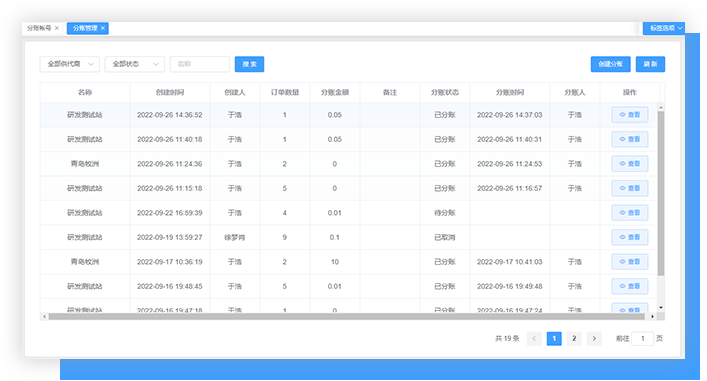Click the 分账状态 column header
The width and height of the screenshot is (707, 381).
[445, 92]
